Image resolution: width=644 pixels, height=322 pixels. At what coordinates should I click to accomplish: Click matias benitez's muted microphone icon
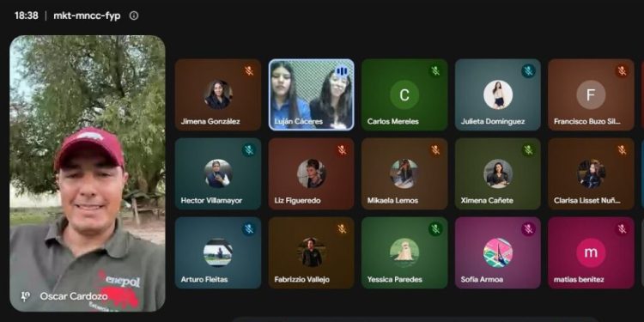pos(622,229)
